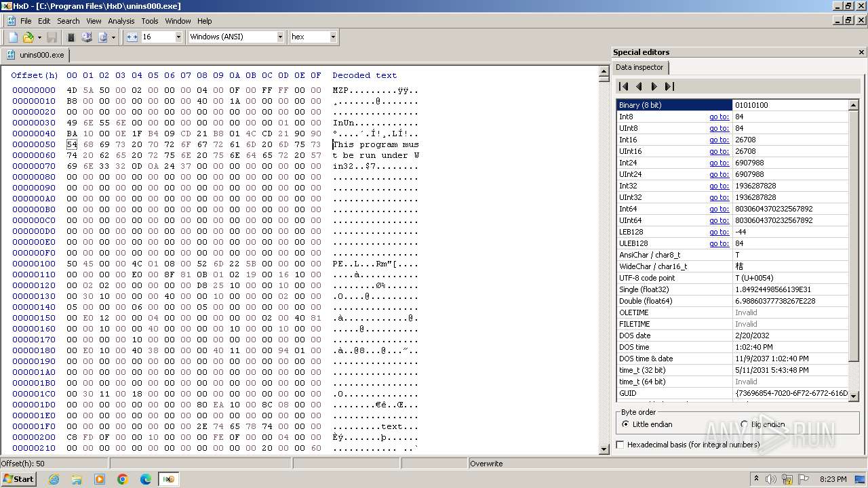Click the Open disk image toolbar icon

(102, 37)
